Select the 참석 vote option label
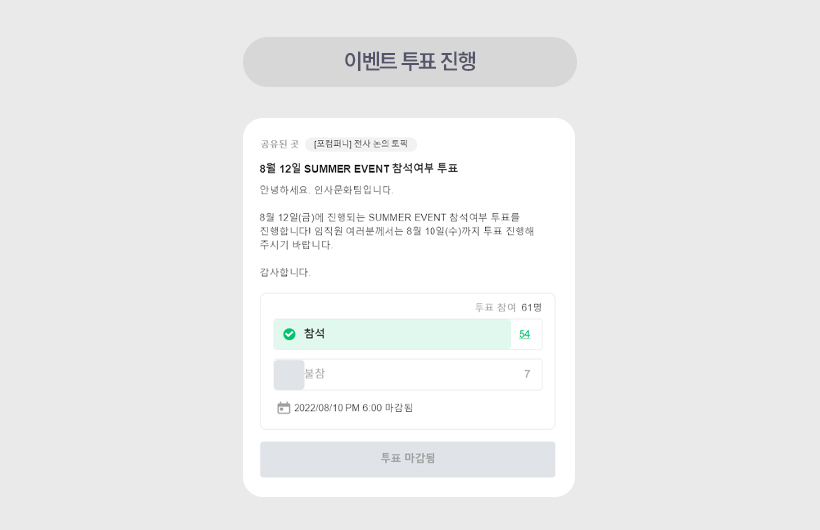 pos(314,334)
